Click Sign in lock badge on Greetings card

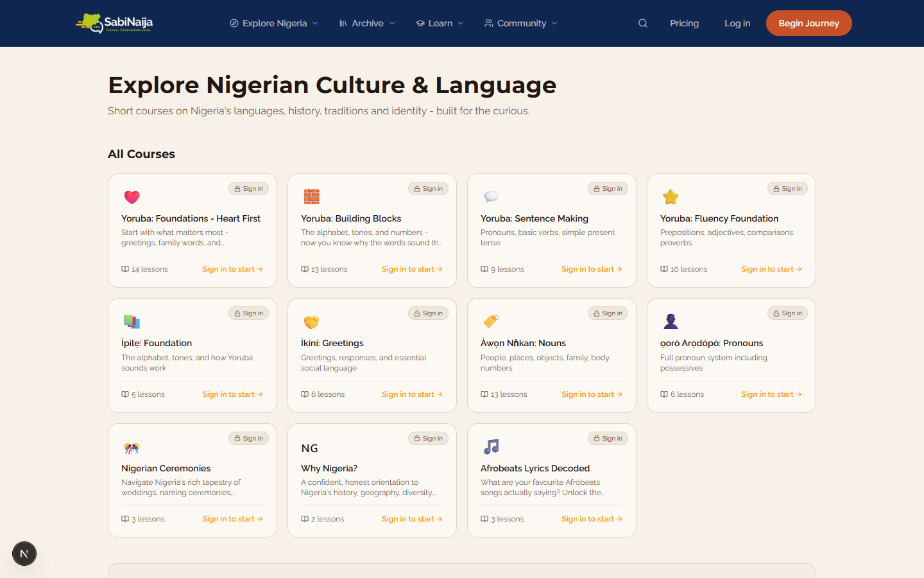(x=428, y=313)
